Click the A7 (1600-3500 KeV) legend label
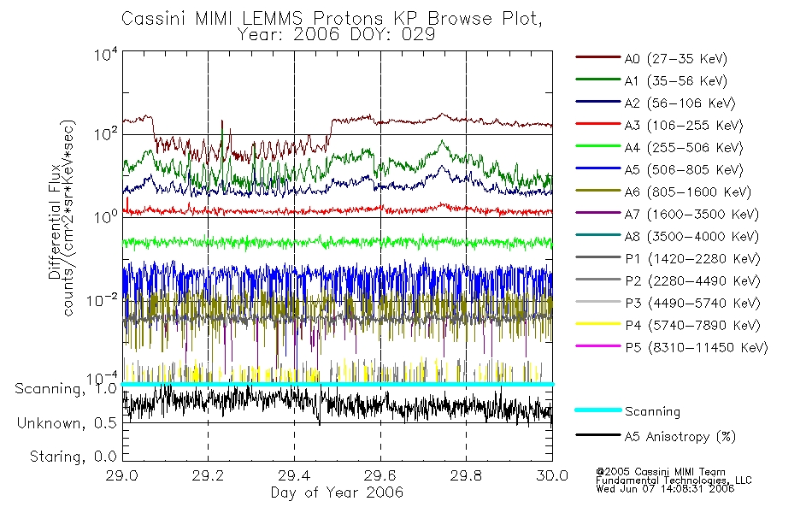812x513 pixels. point(691,215)
